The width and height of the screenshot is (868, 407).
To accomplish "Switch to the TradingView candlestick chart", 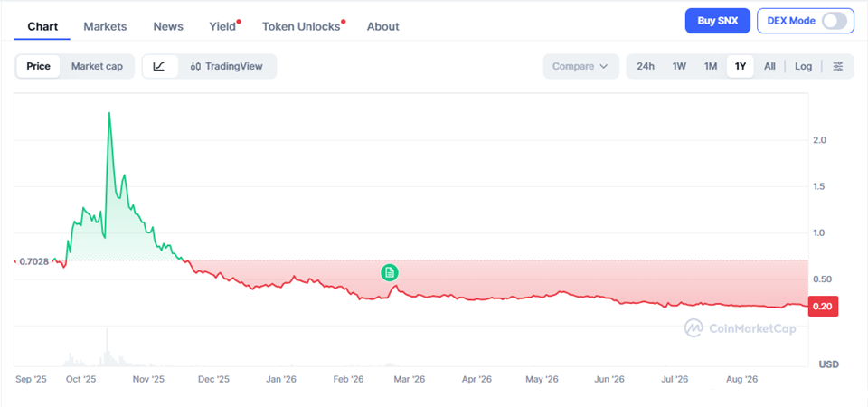I will coord(226,66).
